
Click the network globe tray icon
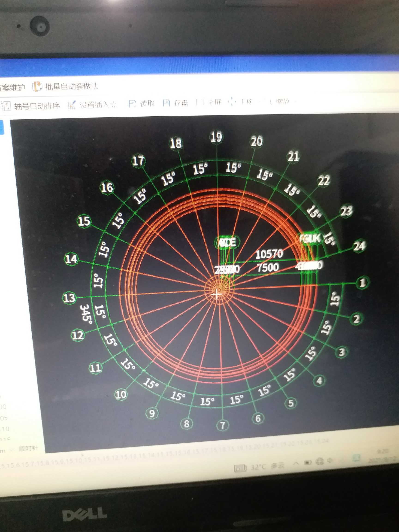(320, 461)
